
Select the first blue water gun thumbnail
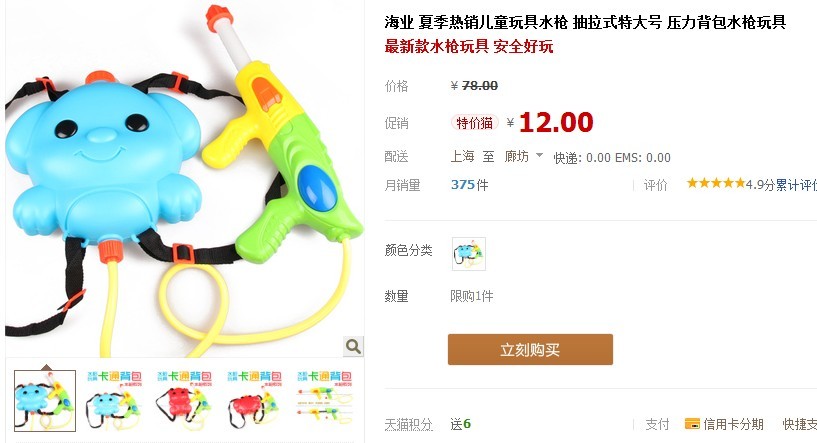pyautogui.click(x=45, y=401)
